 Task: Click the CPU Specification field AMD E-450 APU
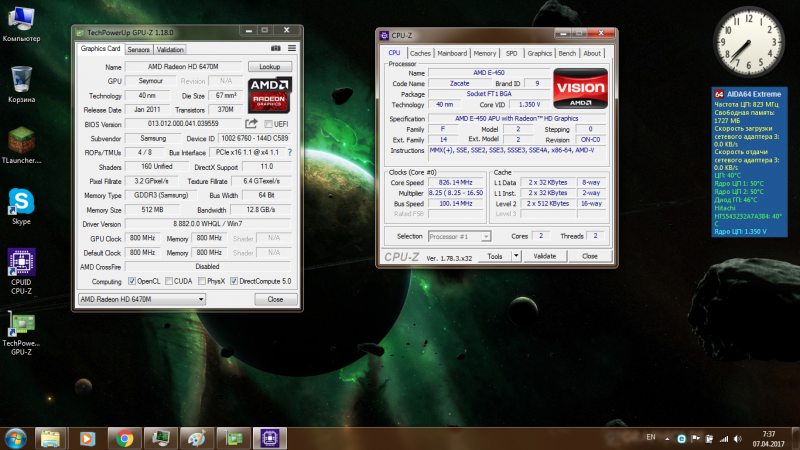pyautogui.click(x=517, y=118)
